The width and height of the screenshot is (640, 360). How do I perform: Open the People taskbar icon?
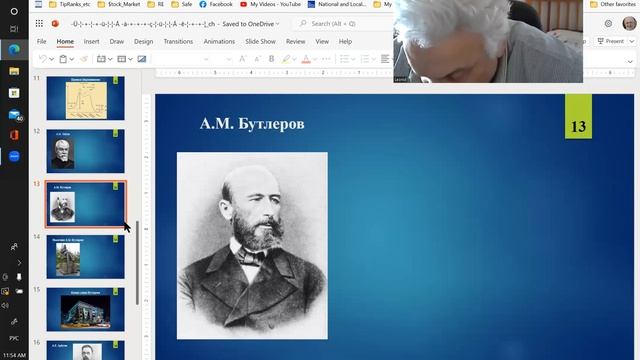tap(14, 247)
